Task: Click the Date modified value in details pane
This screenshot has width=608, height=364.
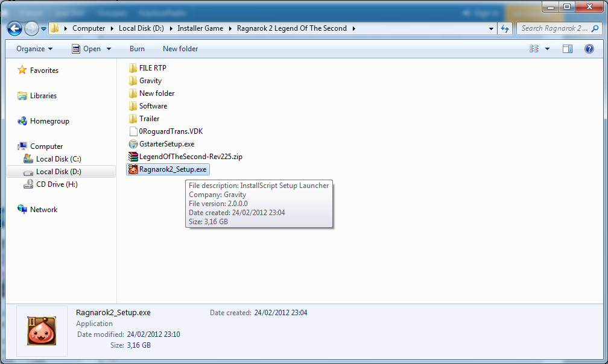Action: pyautogui.click(x=154, y=334)
